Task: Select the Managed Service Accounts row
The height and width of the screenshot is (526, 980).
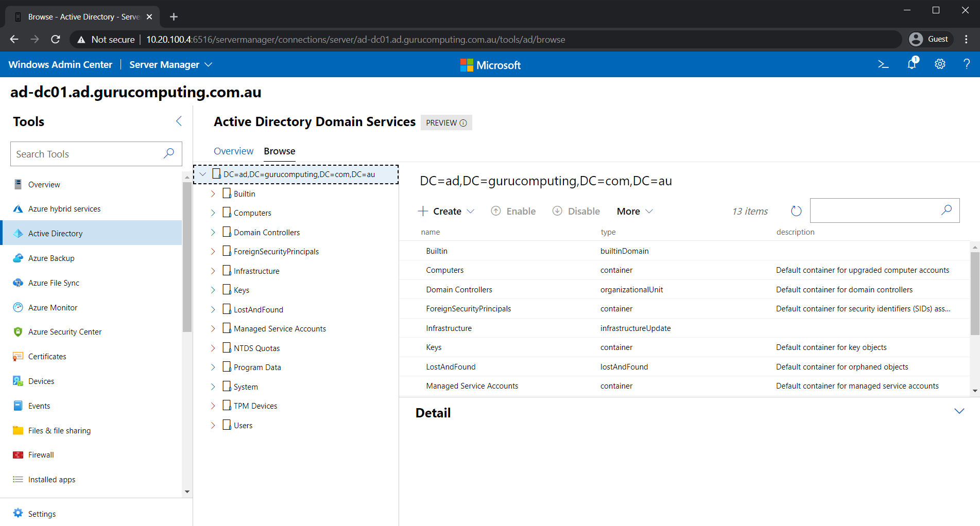Action: 684,386
